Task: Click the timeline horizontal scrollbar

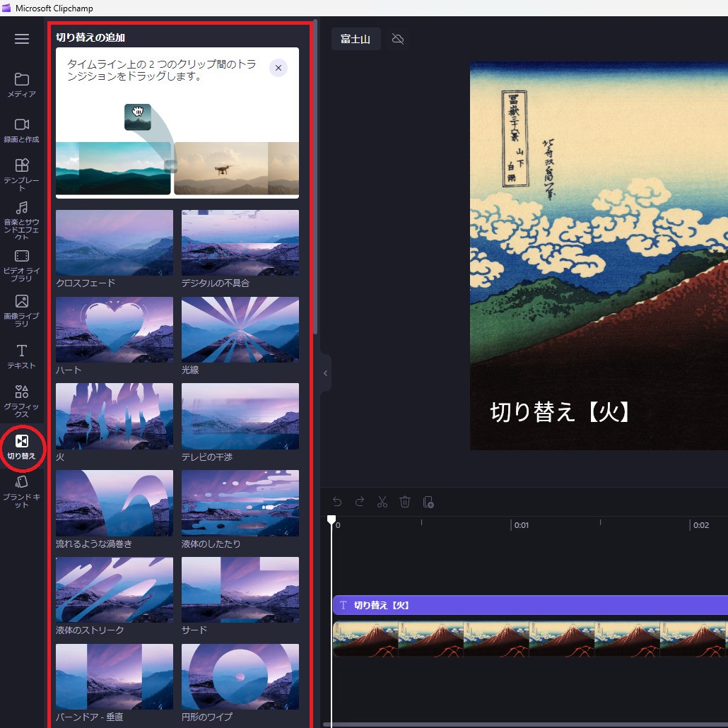Action: (526, 724)
